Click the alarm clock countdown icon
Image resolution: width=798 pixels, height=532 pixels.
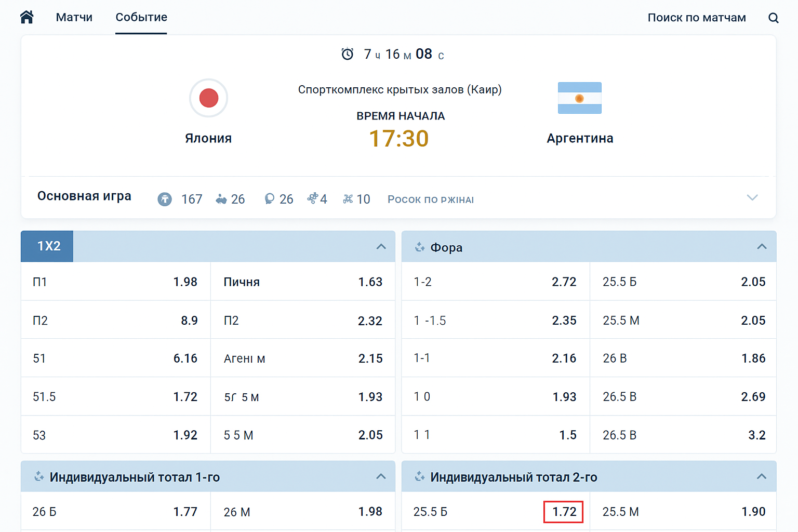click(348, 54)
